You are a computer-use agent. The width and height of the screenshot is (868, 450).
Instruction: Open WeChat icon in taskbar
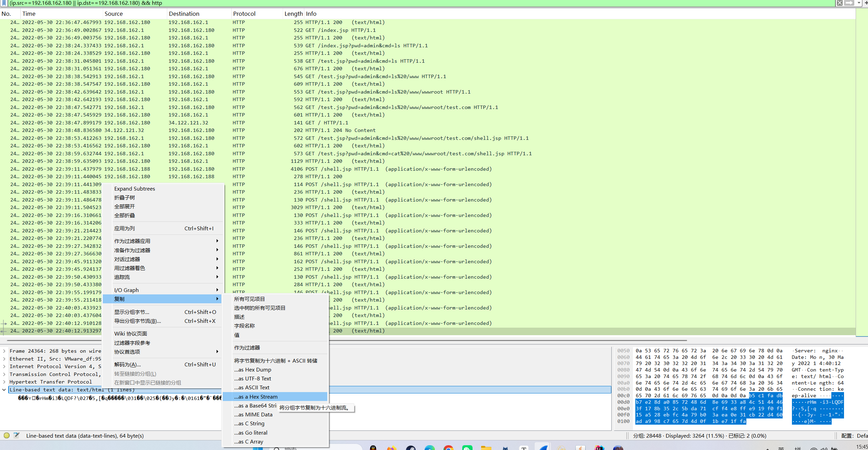(x=467, y=448)
